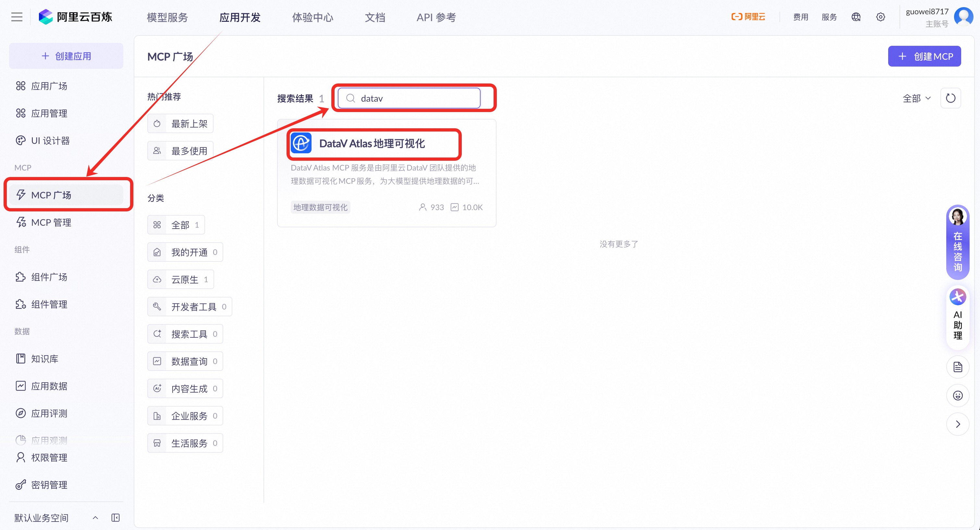Collapse the sidebar with the panel icon
The width and height of the screenshot is (980, 530).
tap(115, 517)
